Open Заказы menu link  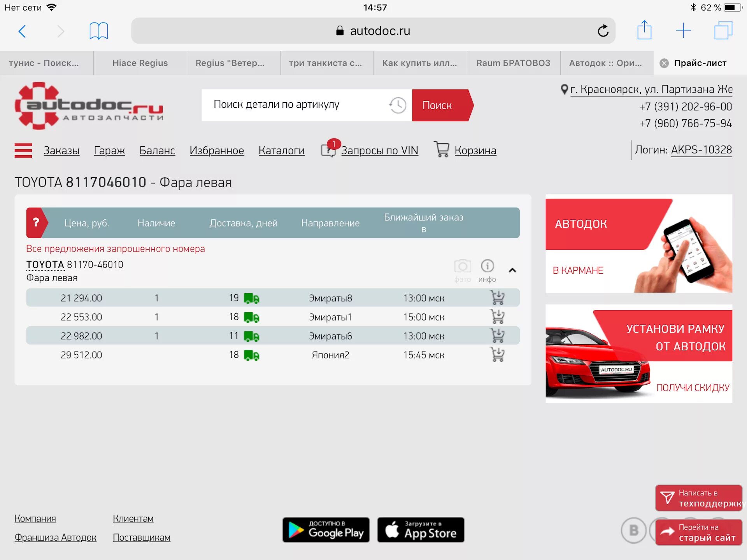point(61,150)
